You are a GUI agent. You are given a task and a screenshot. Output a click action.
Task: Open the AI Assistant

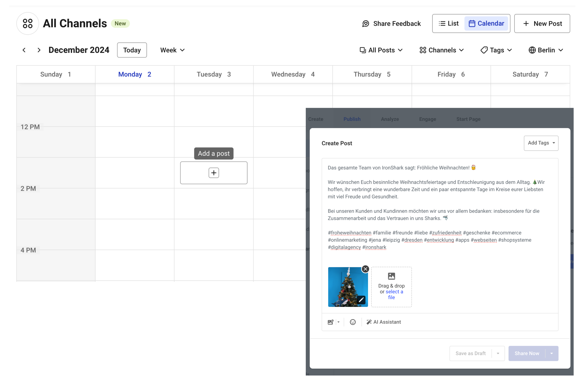click(x=383, y=322)
